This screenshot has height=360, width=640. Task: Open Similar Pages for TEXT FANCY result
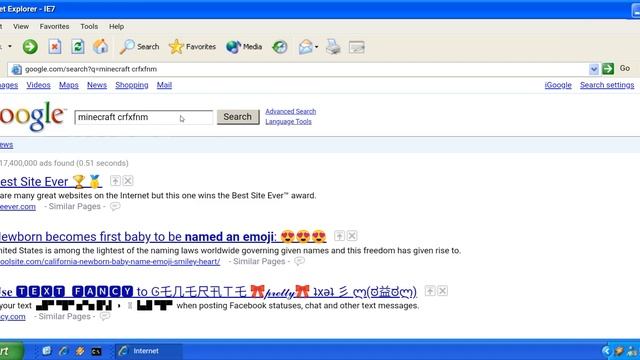point(64,316)
